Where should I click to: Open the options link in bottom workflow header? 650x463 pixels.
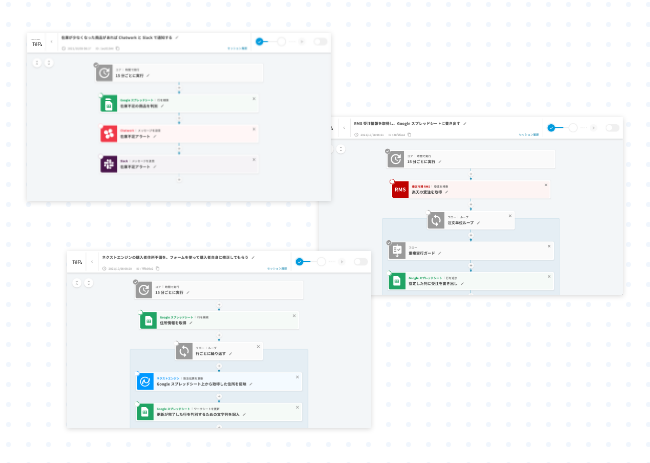click(x=276, y=268)
